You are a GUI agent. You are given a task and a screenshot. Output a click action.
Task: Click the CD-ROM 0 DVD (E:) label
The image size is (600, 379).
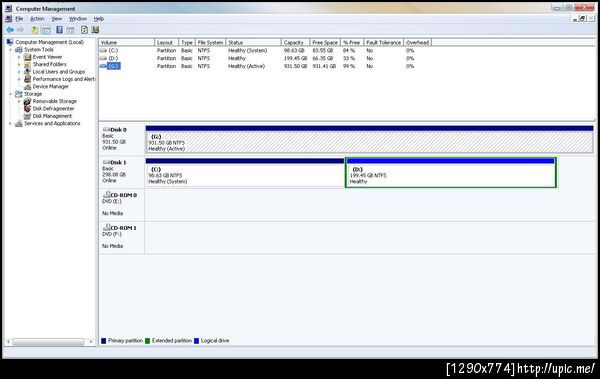[122, 204]
